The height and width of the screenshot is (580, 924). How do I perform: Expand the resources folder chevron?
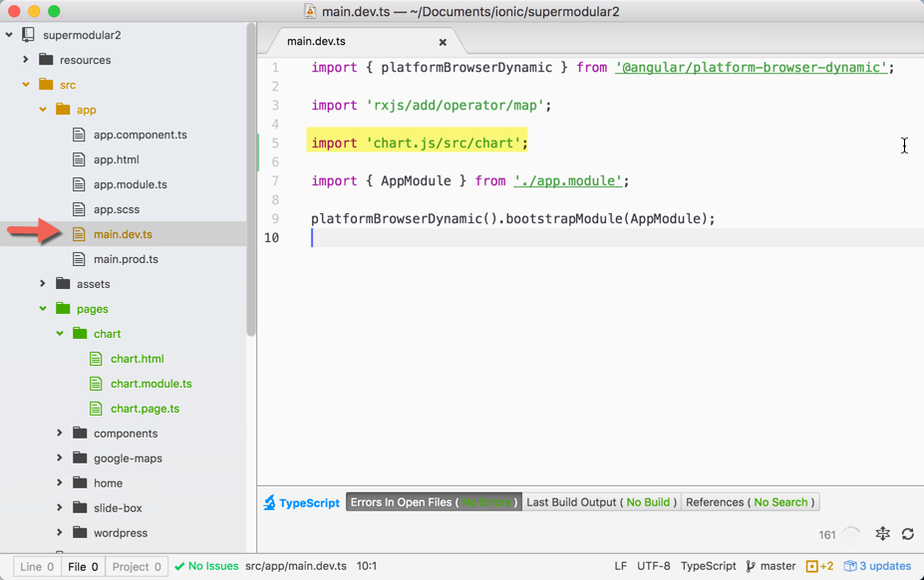pos(25,60)
